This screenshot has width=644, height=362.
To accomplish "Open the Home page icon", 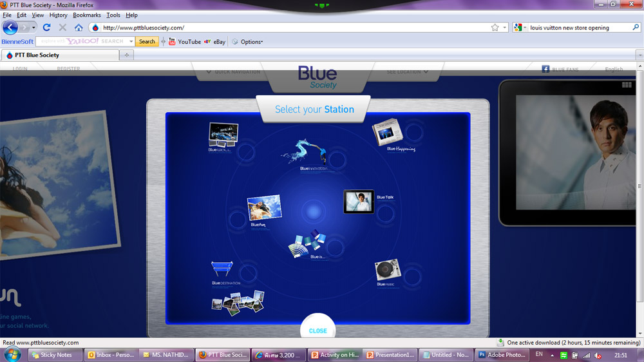I will point(79,28).
